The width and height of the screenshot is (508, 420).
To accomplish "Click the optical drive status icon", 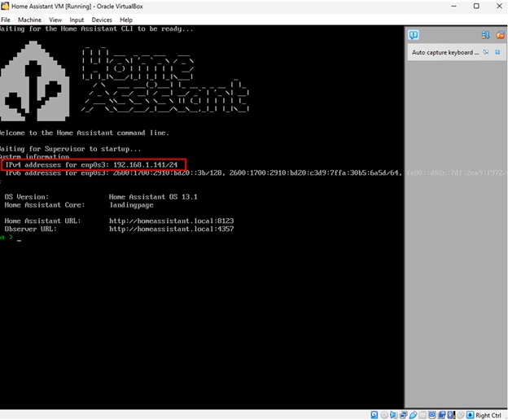I will (x=384, y=415).
